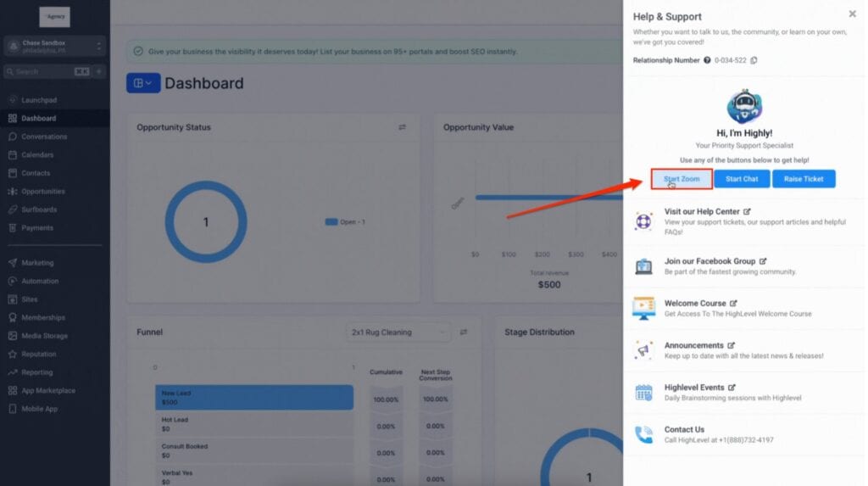Click the Payments icon in sidebar
This screenshot has height=486, width=868.
point(12,228)
